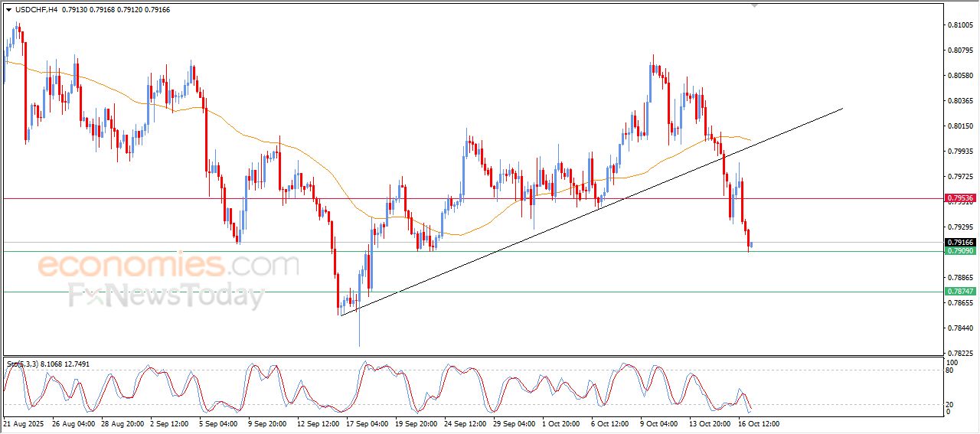Click the 16 Oct 12:00 time label
The image size is (980, 434).
pyautogui.click(x=758, y=423)
